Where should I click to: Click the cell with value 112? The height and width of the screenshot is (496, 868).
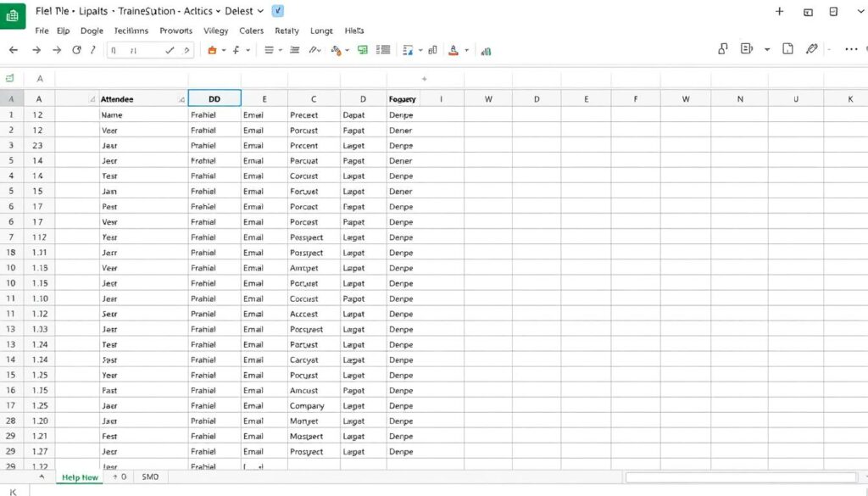click(39, 237)
